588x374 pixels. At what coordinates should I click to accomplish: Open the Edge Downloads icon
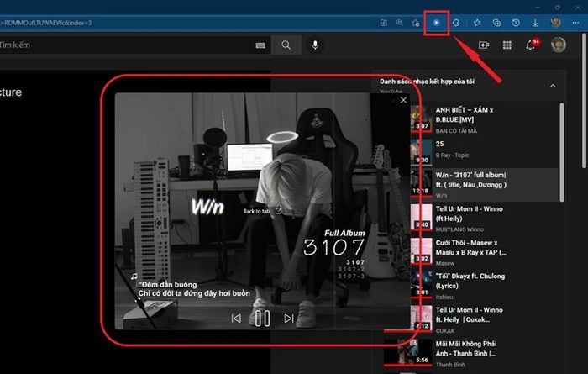pos(535,23)
